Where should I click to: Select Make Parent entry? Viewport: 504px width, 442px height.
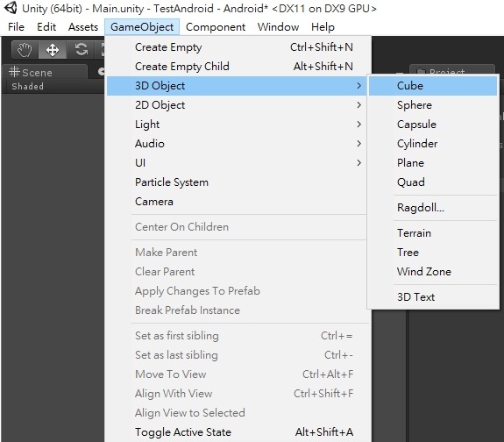coord(238,253)
